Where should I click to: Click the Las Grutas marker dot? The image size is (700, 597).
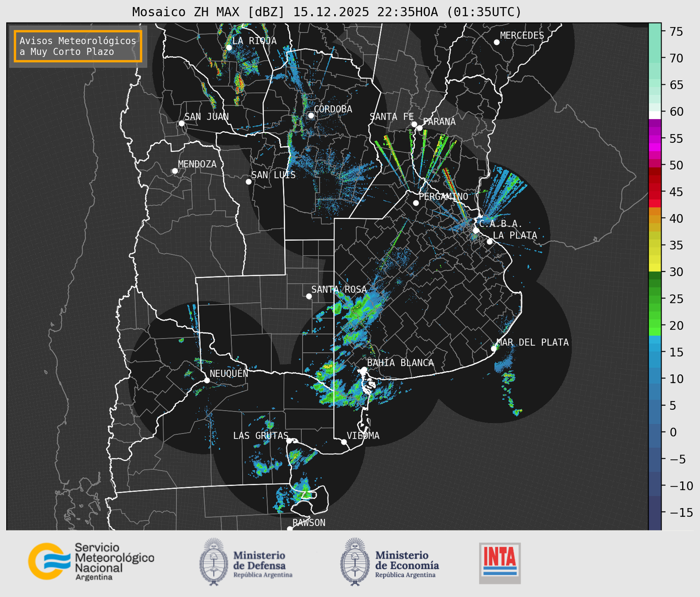click(x=289, y=440)
